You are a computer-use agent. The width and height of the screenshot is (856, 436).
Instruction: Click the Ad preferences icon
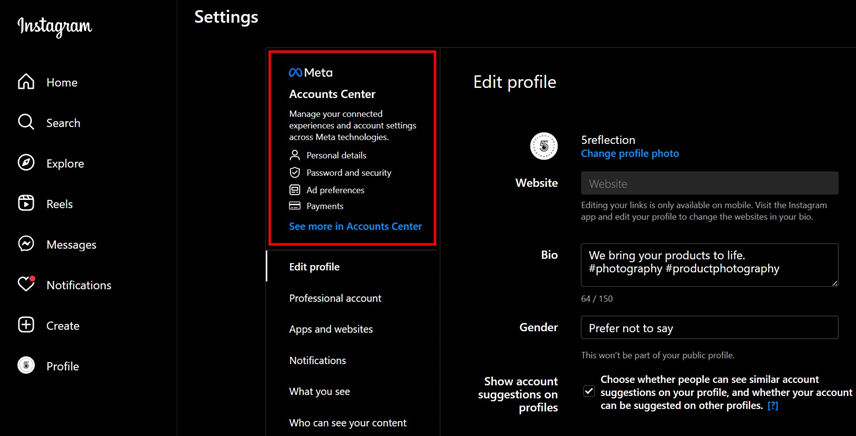click(x=295, y=190)
